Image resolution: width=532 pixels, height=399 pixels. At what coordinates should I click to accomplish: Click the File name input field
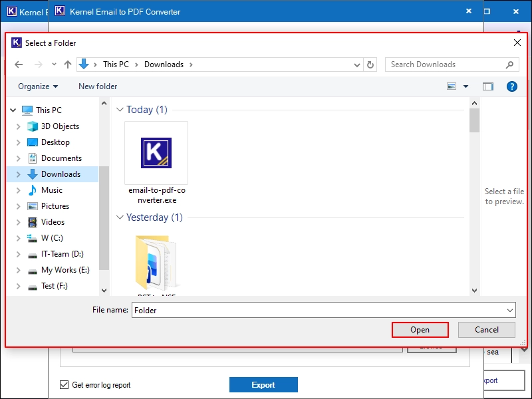click(318, 310)
